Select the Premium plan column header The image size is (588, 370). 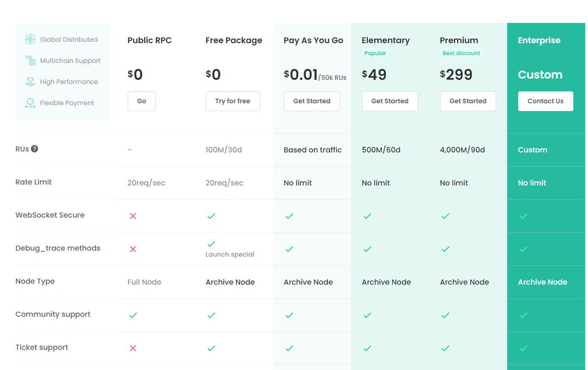pos(459,41)
